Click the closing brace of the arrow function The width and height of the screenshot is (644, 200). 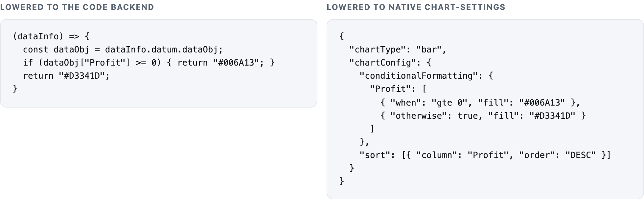click(x=15, y=89)
